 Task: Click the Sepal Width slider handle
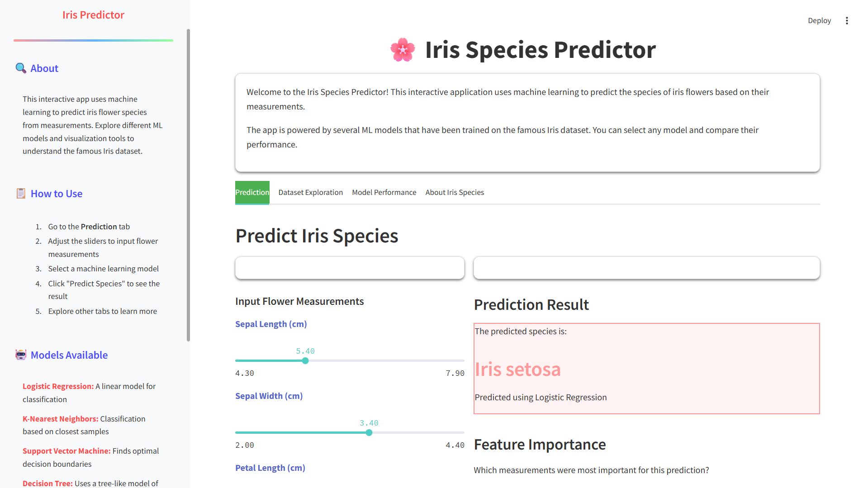369,433
